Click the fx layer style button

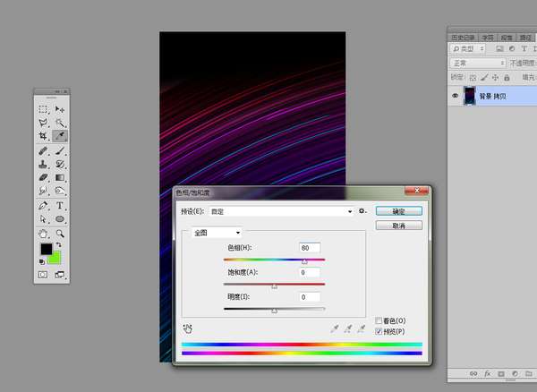click(x=488, y=373)
